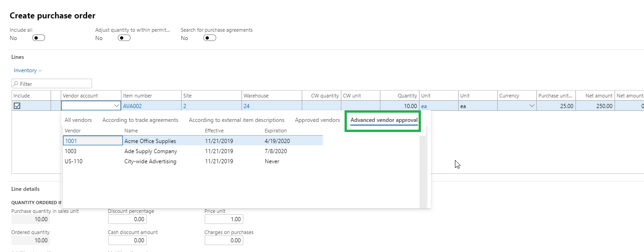The image size is (644, 252).
Task: Click the CW quantity column header
Action: pyautogui.click(x=321, y=96)
